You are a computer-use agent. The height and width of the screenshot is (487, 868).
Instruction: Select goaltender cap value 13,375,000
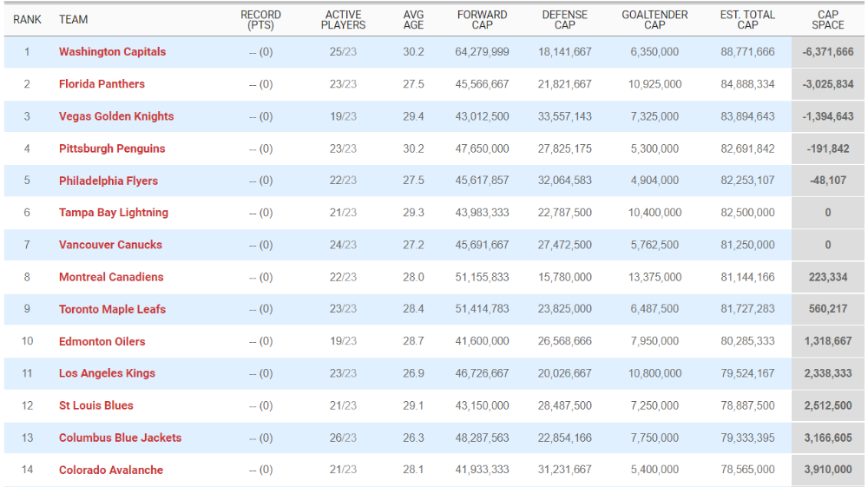(654, 277)
